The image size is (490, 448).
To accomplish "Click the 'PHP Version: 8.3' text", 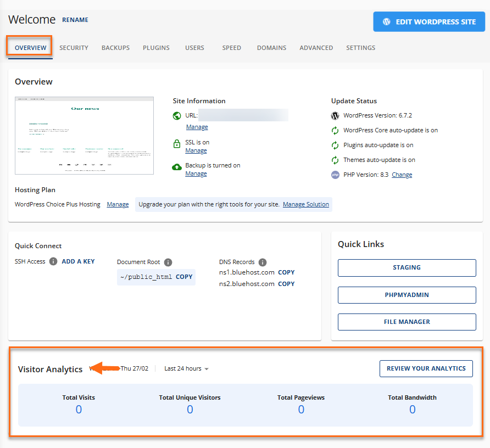I will pos(366,175).
